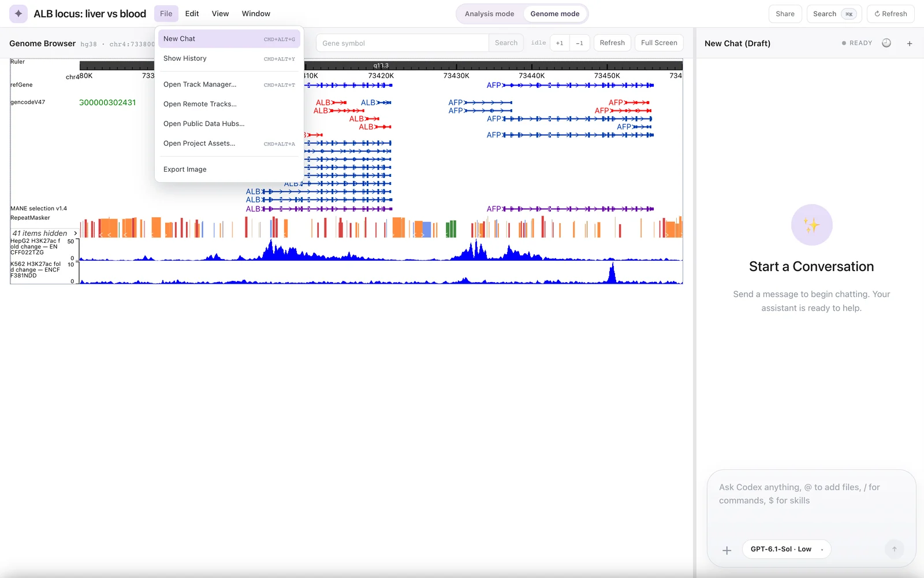Switch to Genome mode

point(555,14)
